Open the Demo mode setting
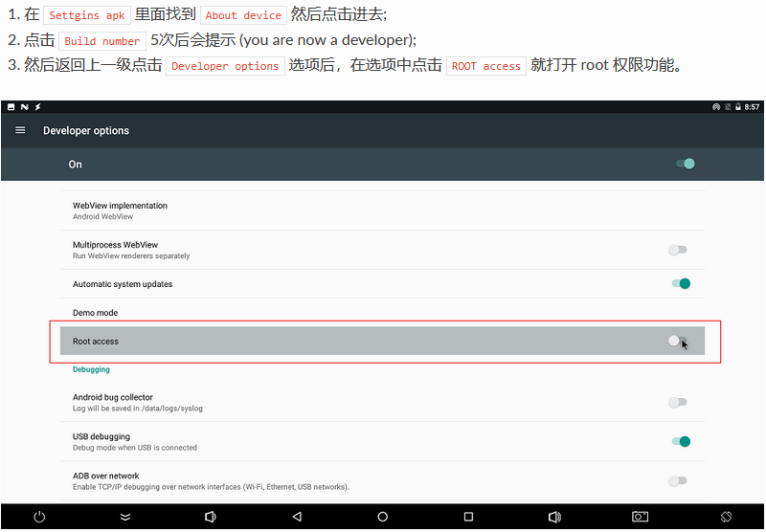The image size is (766, 532). coord(382,312)
